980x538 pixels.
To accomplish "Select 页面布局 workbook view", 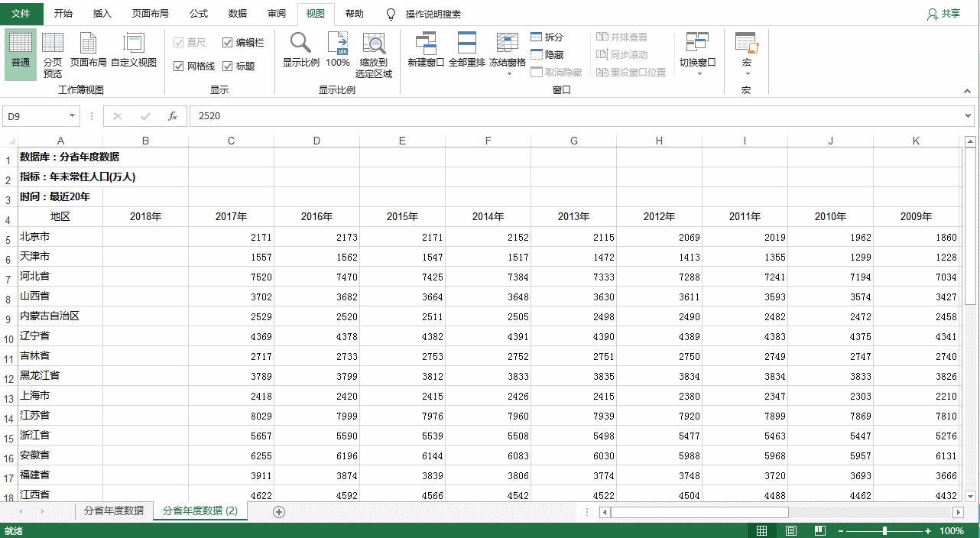I will click(88, 52).
